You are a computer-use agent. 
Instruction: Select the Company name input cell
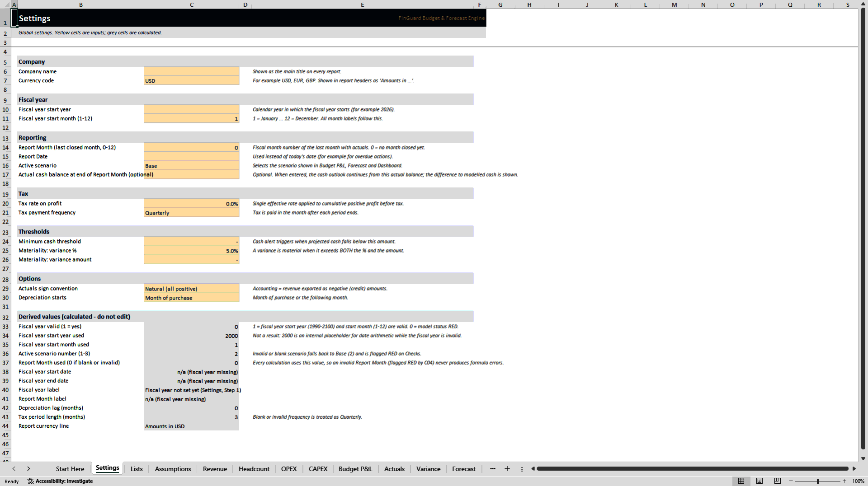click(x=191, y=71)
